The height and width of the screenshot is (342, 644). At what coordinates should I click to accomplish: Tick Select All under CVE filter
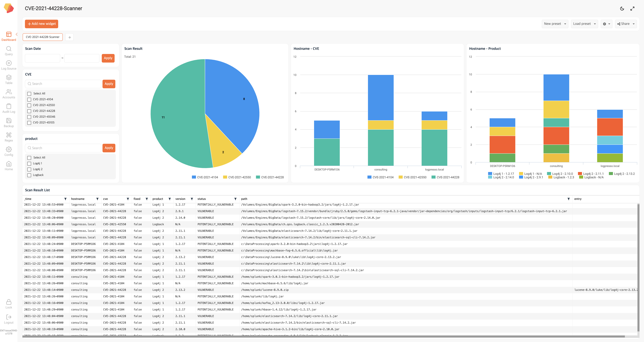tap(29, 94)
